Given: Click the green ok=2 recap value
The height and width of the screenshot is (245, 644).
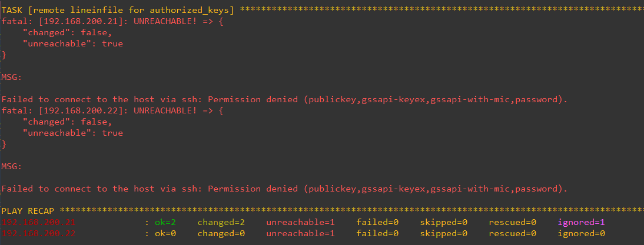Looking at the screenshot, I should (x=165, y=222).
